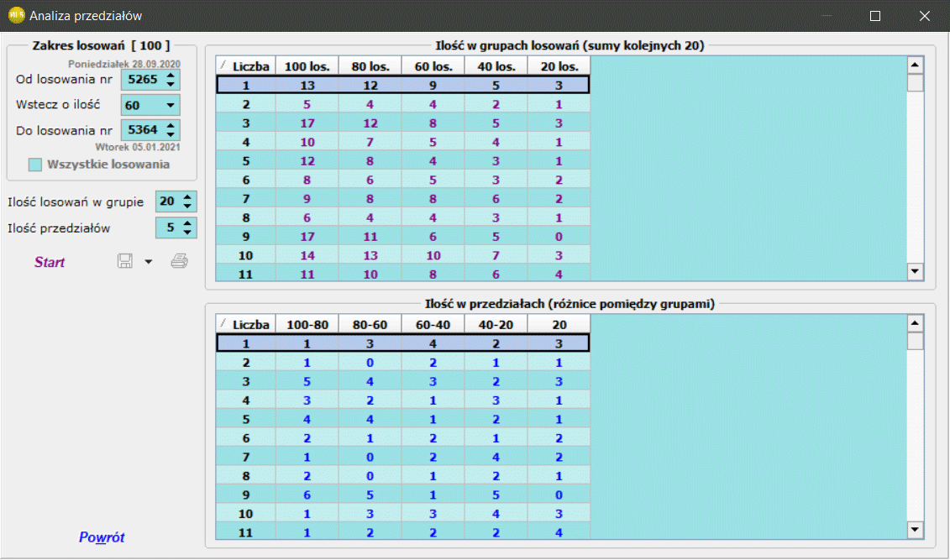Click the 60-40 column header
The image size is (950, 560).
tap(433, 324)
